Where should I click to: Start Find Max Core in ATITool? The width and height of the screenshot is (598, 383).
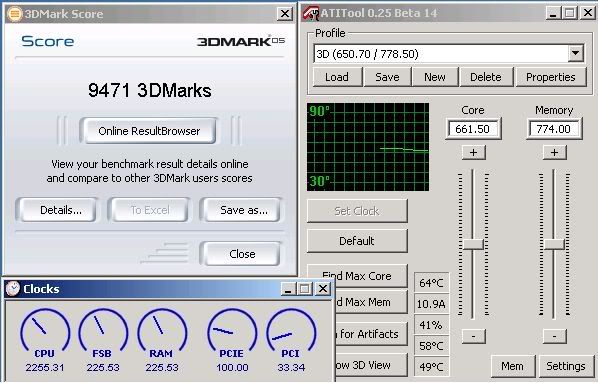click(357, 276)
